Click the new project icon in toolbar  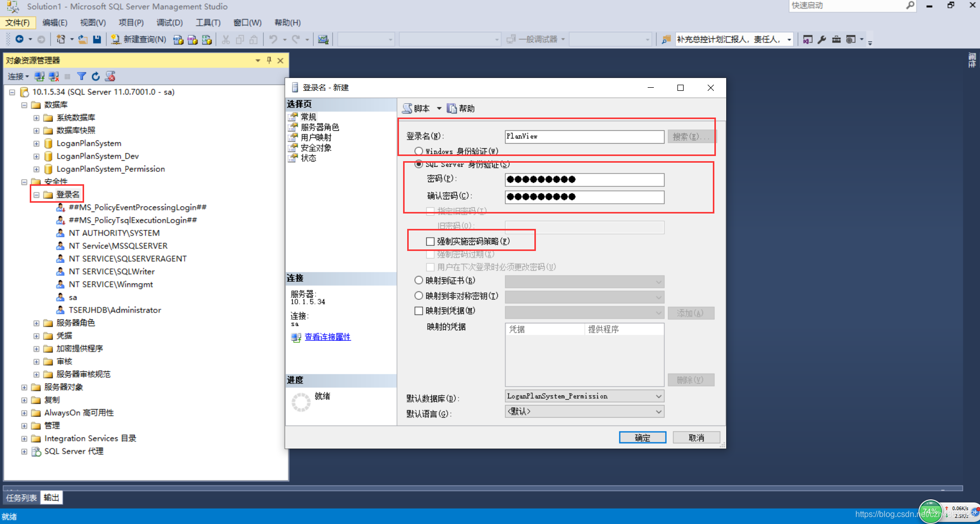click(x=61, y=39)
